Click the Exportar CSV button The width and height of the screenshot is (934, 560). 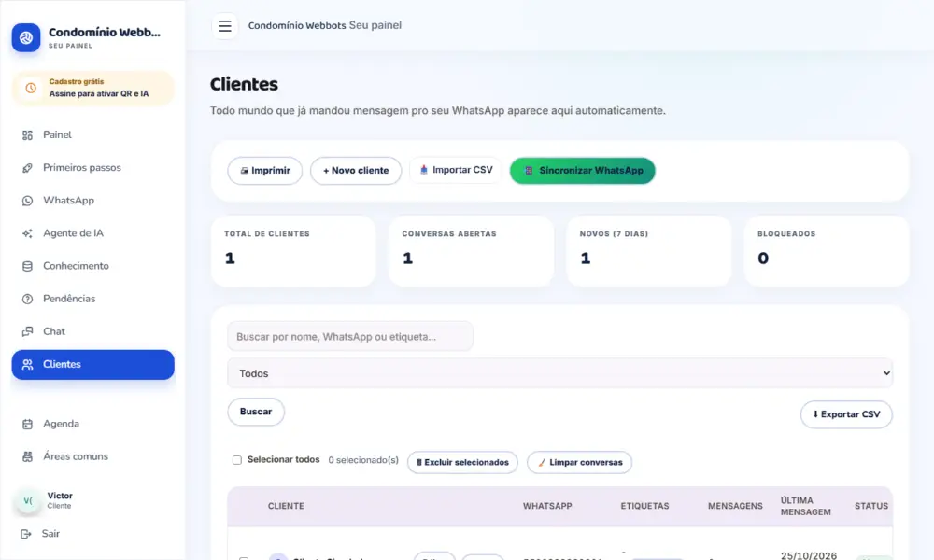click(x=846, y=414)
